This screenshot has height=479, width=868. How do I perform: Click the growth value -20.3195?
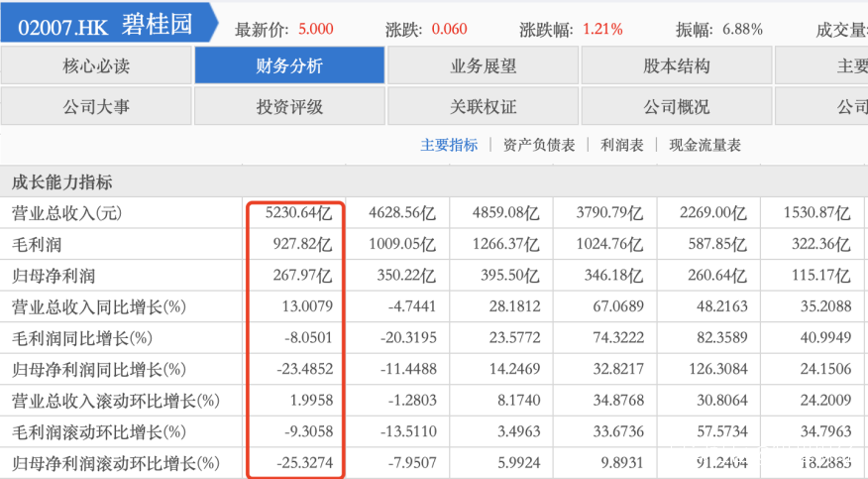point(408,338)
